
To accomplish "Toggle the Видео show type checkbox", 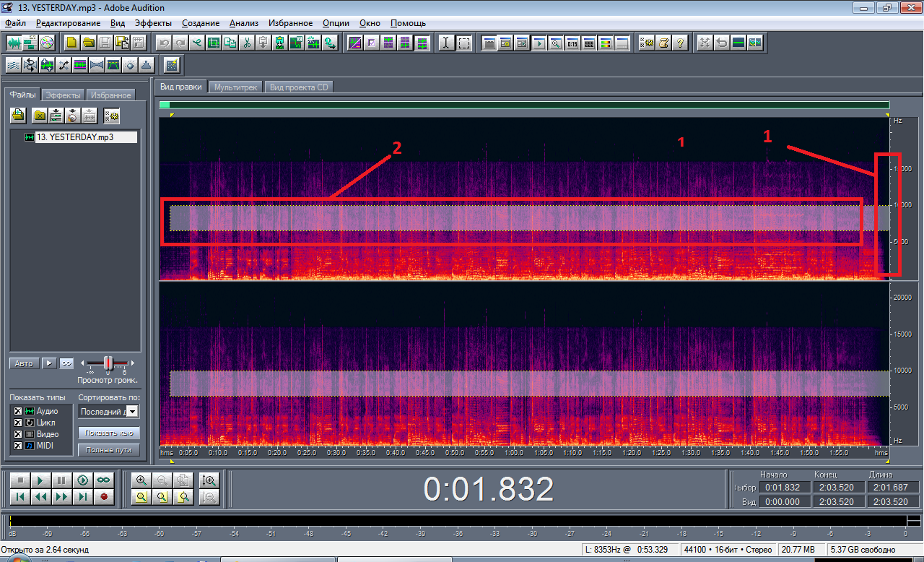I will click(x=18, y=434).
